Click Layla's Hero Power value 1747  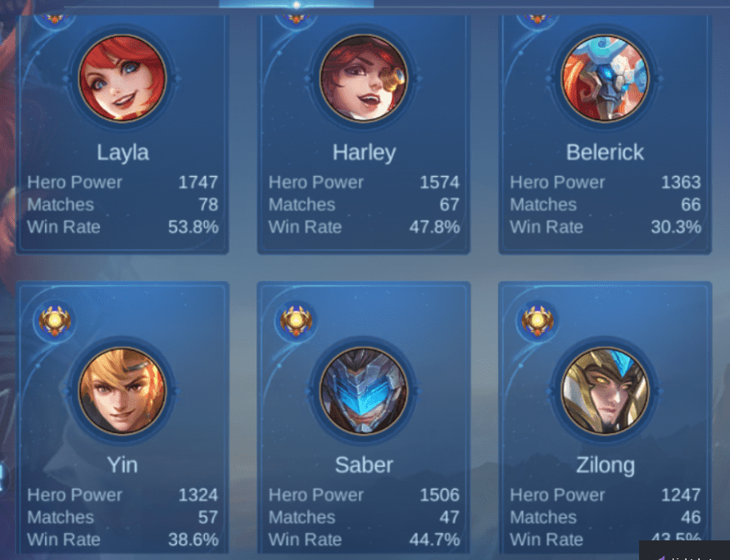(x=198, y=183)
